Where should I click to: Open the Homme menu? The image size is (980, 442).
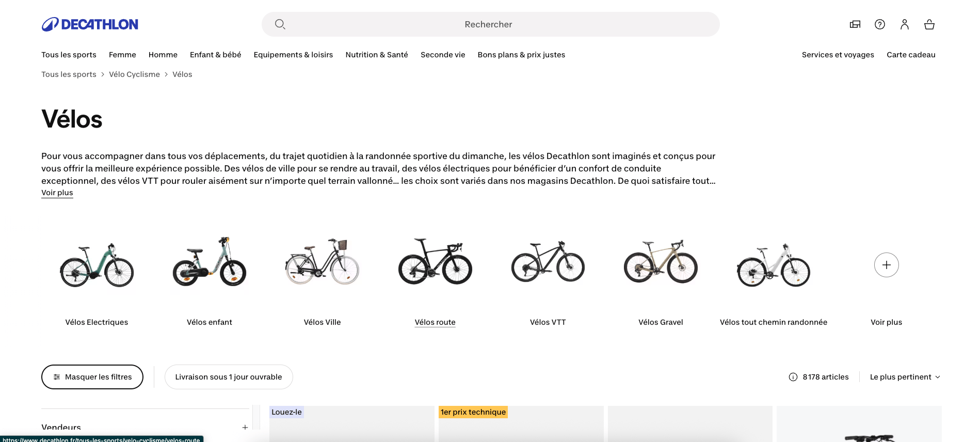point(163,55)
